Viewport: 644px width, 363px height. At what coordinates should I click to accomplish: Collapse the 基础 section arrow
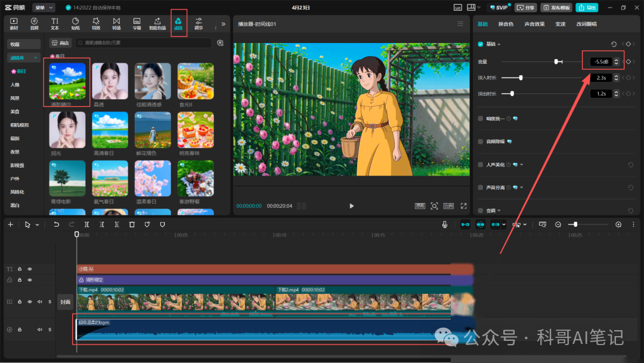tap(499, 44)
